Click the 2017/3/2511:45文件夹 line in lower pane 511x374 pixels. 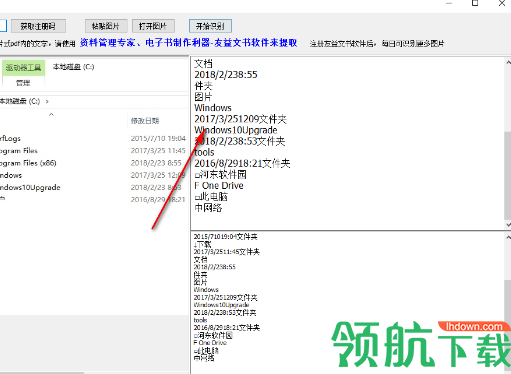coord(227,252)
